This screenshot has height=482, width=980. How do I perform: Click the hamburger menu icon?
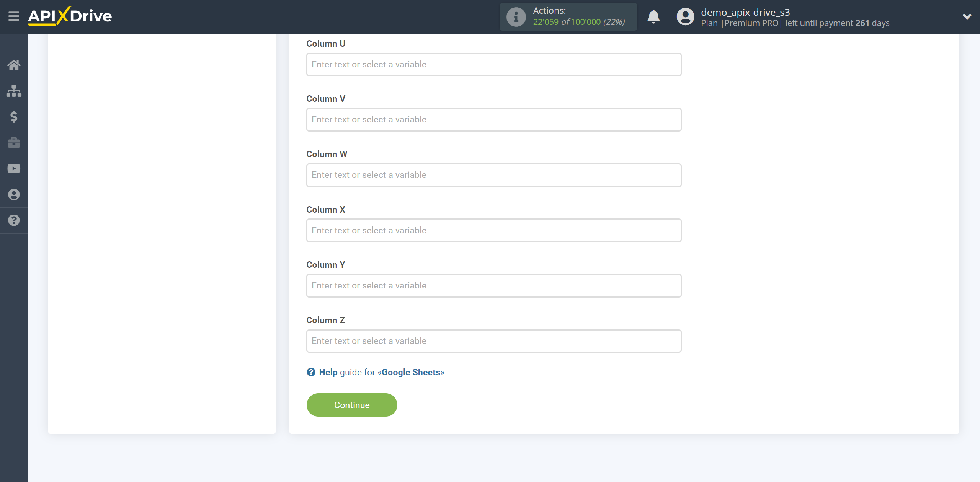tap(14, 16)
